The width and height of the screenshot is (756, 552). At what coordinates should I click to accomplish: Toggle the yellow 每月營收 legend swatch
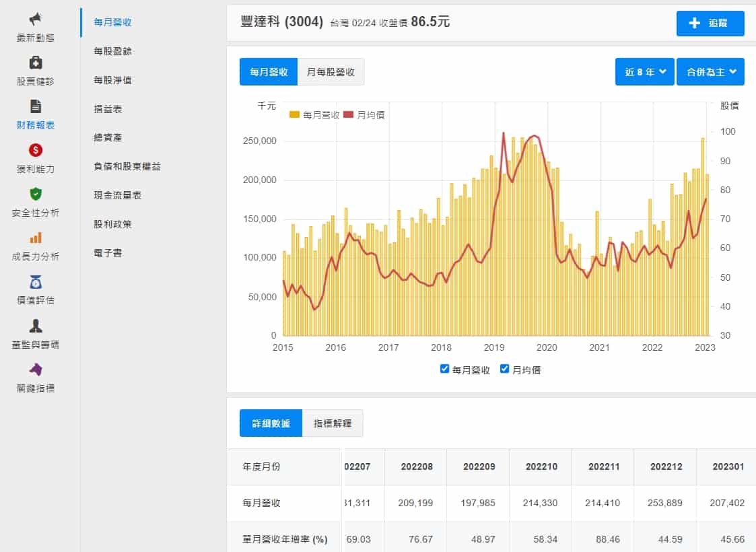pyautogui.click(x=294, y=115)
